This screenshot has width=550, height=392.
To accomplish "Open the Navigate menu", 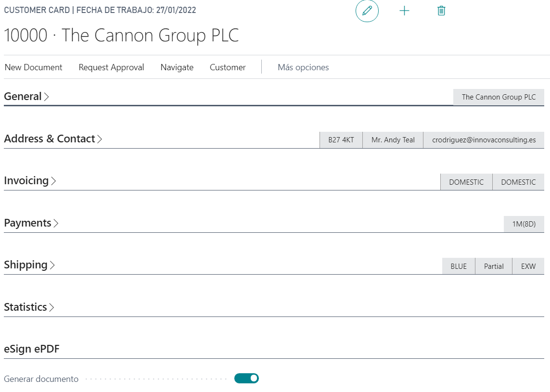I will coord(177,67).
